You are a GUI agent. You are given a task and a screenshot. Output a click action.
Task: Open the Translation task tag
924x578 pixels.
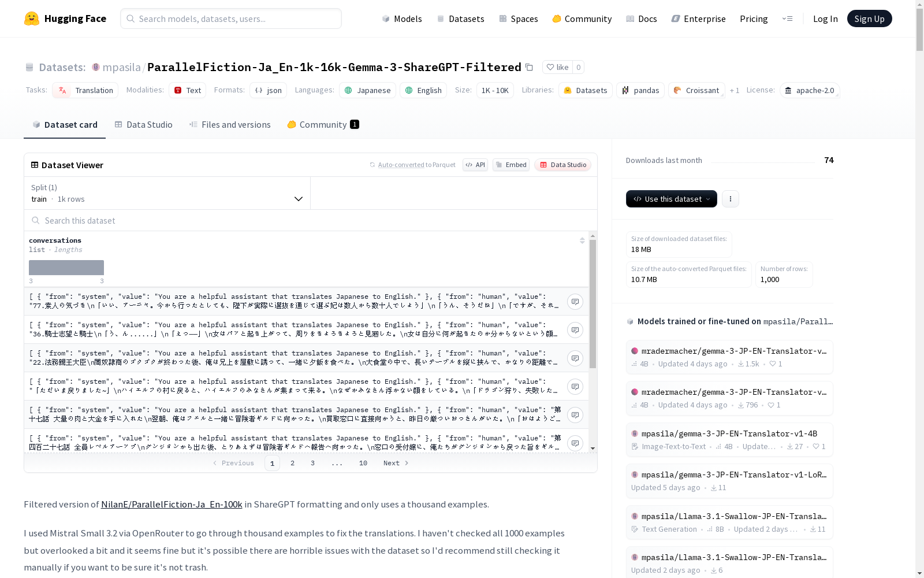coord(85,90)
